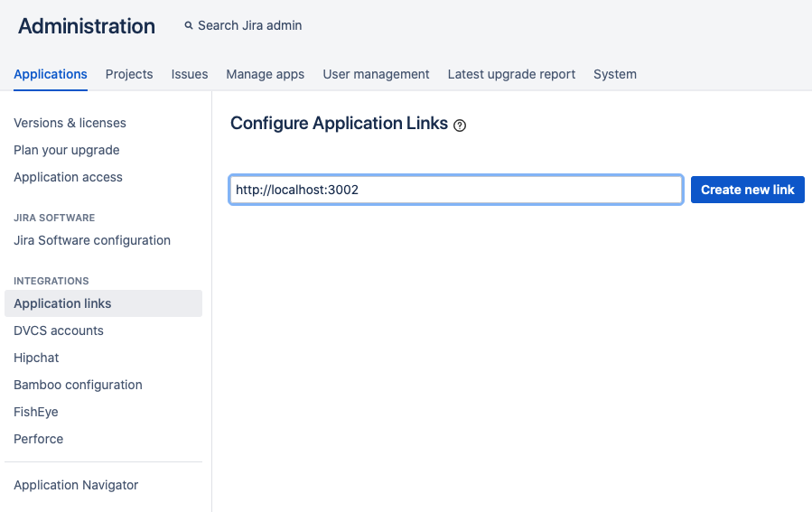The image size is (812, 512).
Task: Select Plan your upgrade link
Action: [x=67, y=150]
